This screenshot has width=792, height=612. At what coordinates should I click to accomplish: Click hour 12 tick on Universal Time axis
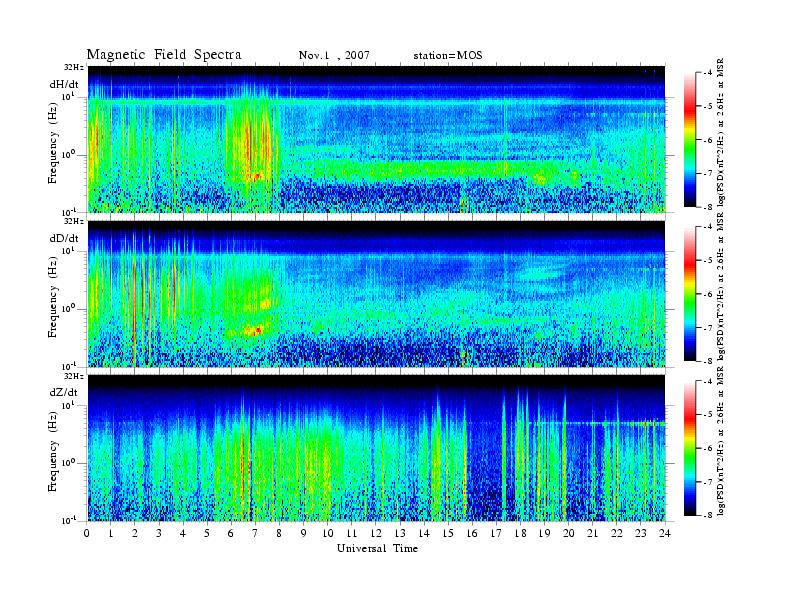(x=376, y=534)
